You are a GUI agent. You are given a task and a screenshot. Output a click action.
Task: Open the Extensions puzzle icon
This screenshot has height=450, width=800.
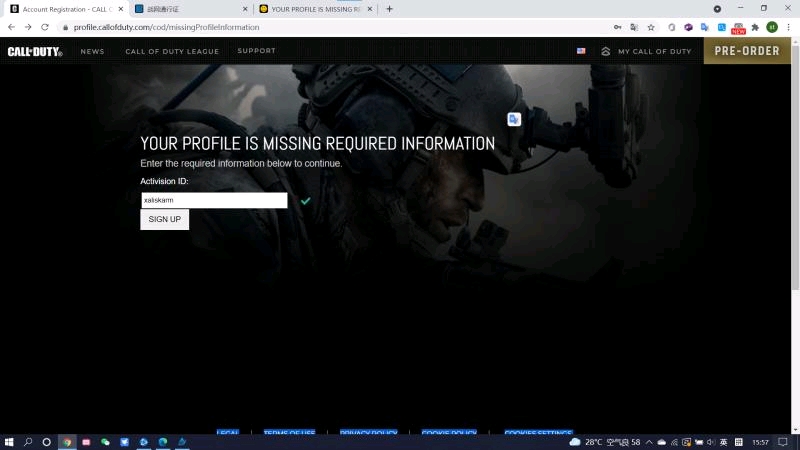coord(755,27)
